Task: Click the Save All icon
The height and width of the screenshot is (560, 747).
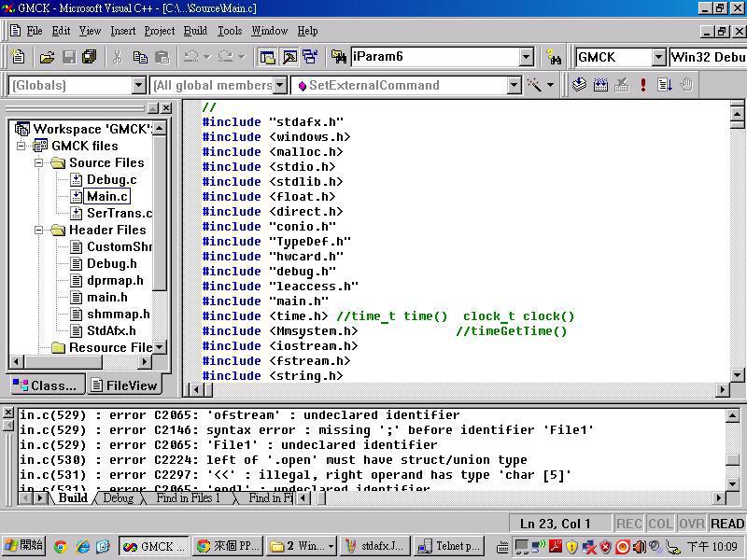Action: (90, 57)
